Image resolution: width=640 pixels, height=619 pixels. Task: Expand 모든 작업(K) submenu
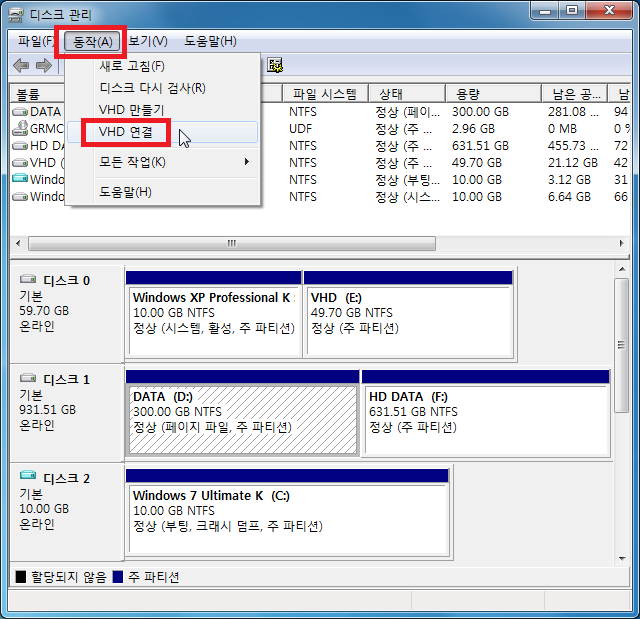coord(163,162)
